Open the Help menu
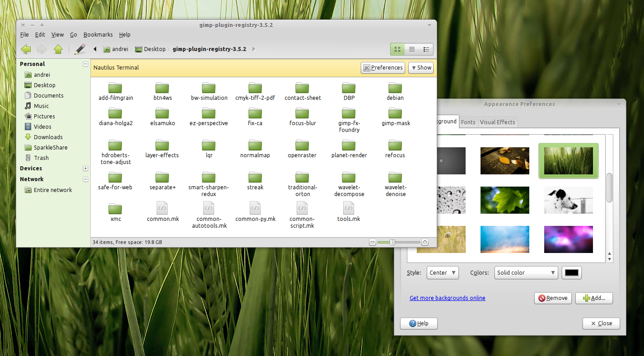 tap(125, 35)
